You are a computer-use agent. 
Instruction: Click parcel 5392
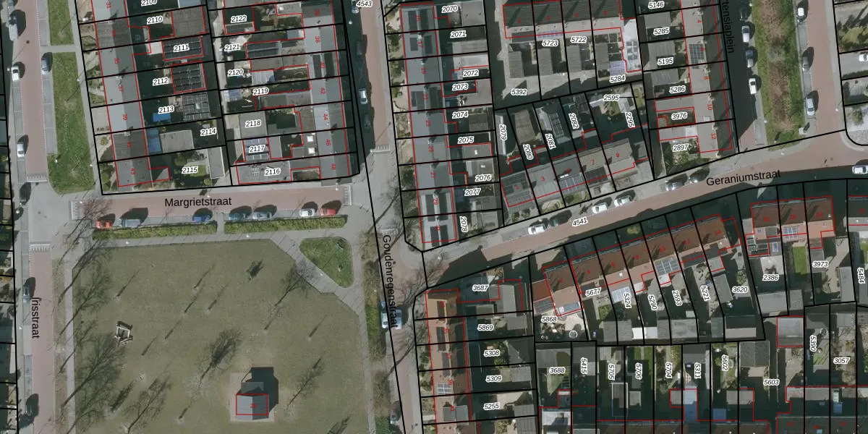pyautogui.click(x=519, y=93)
